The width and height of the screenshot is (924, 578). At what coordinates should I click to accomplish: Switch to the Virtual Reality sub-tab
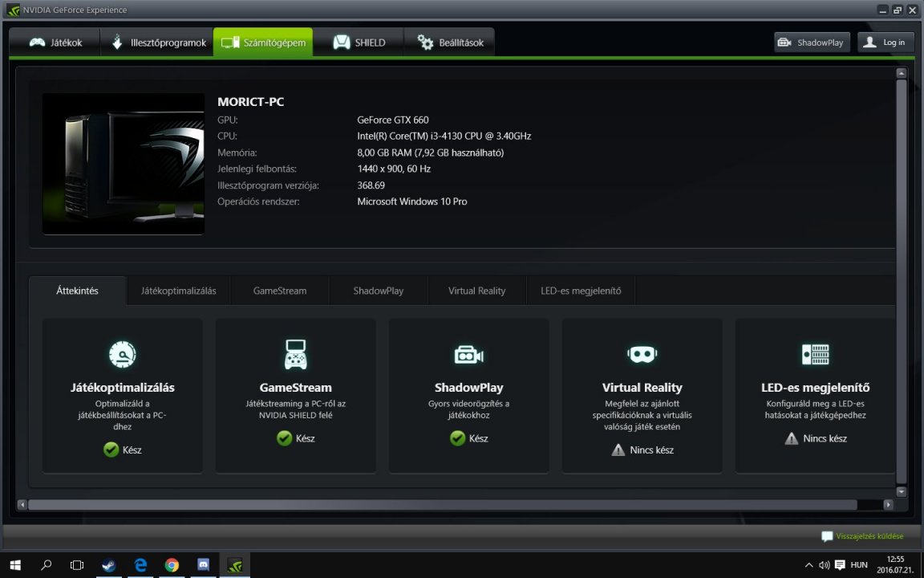click(x=476, y=291)
